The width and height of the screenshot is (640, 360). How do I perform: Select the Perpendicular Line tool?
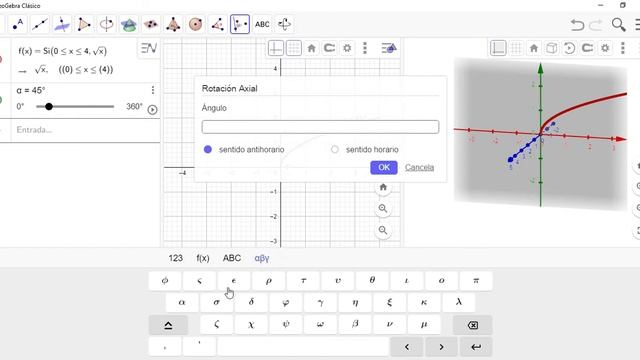tap(62, 24)
